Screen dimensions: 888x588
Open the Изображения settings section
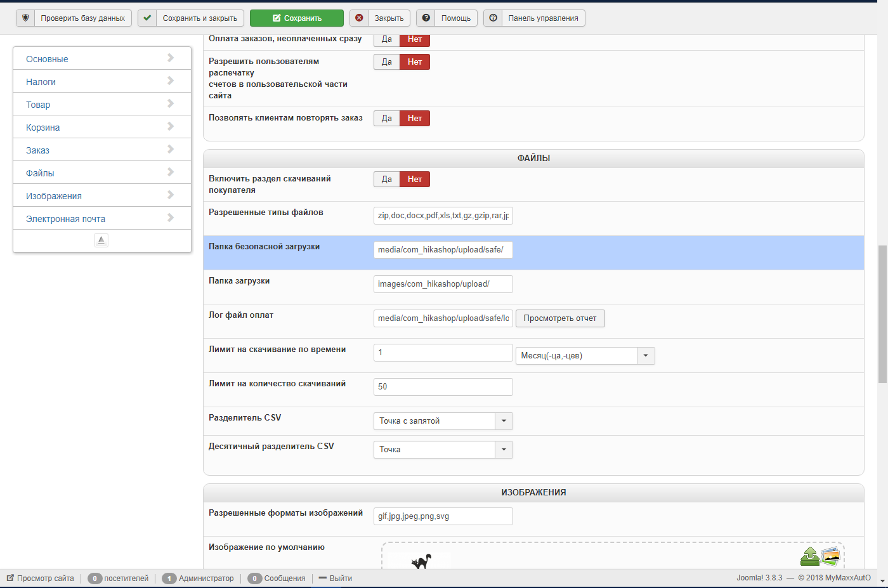tap(102, 195)
